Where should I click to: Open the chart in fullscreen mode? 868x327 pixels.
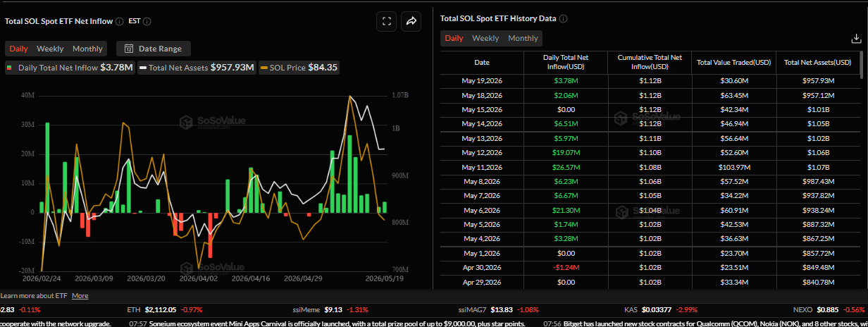click(x=386, y=21)
